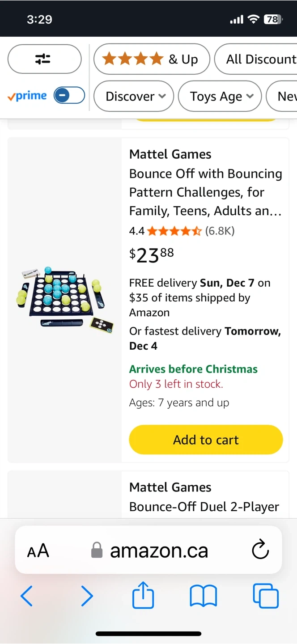Tap the $23.88 price
Screen dimensions: 297x644
tap(152, 255)
